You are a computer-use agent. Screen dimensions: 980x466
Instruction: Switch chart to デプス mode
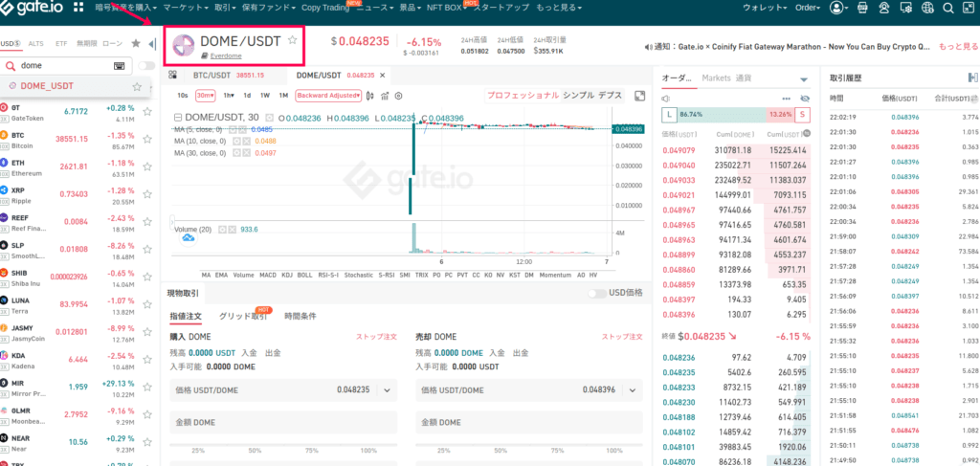pos(610,96)
